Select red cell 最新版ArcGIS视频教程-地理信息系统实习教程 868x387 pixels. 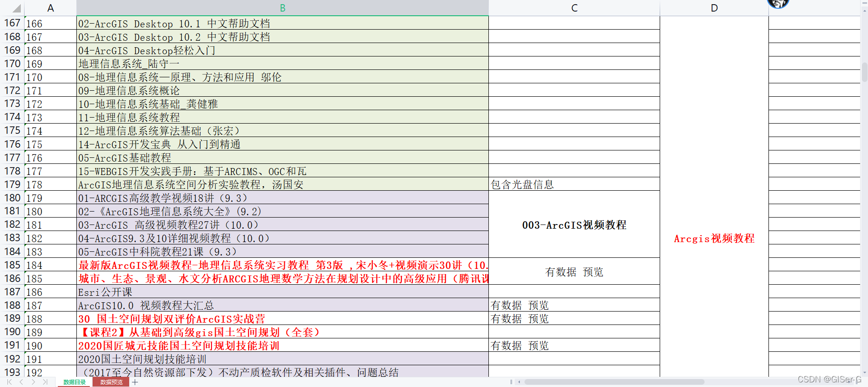click(x=282, y=265)
